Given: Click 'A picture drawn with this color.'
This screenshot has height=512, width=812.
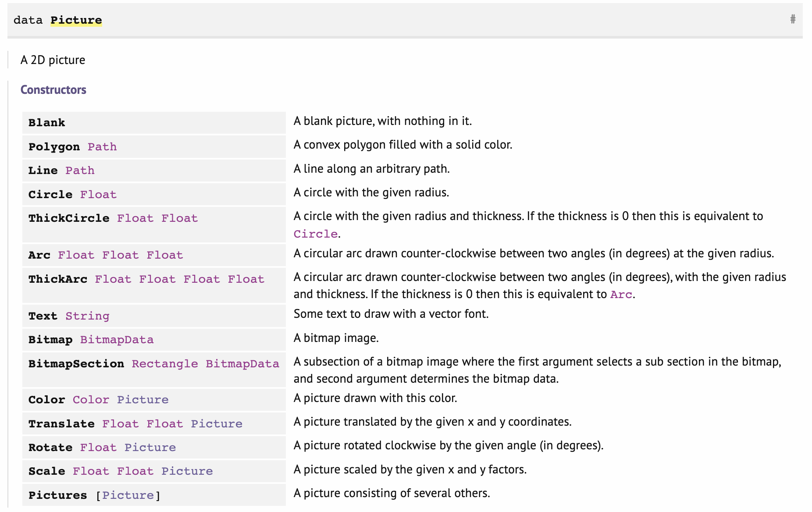Looking at the screenshot, I should click(x=375, y=398).
